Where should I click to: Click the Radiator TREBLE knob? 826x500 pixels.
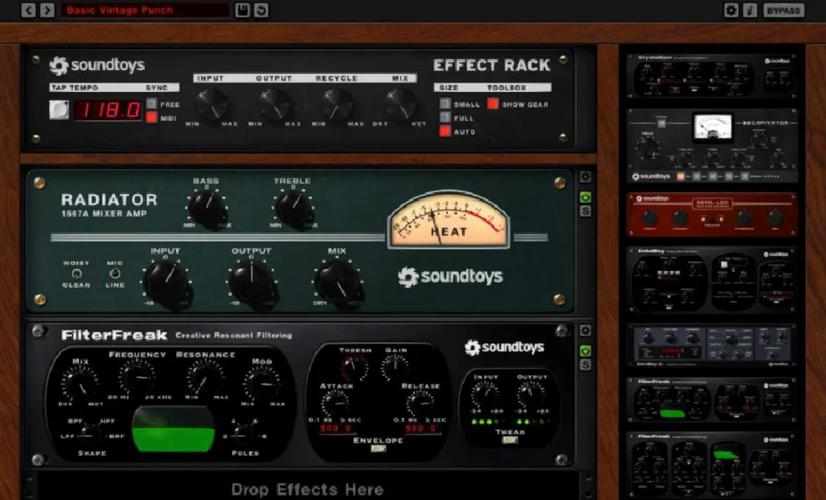(294, 209)
